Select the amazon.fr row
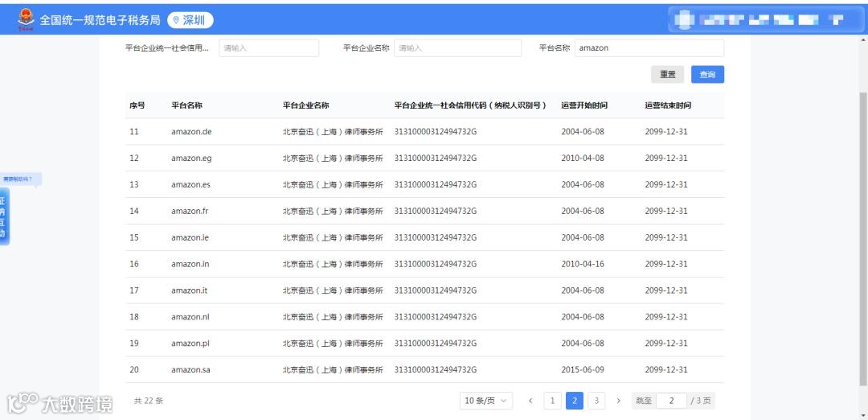Screen dimensions: 868x420 [424, 211]
